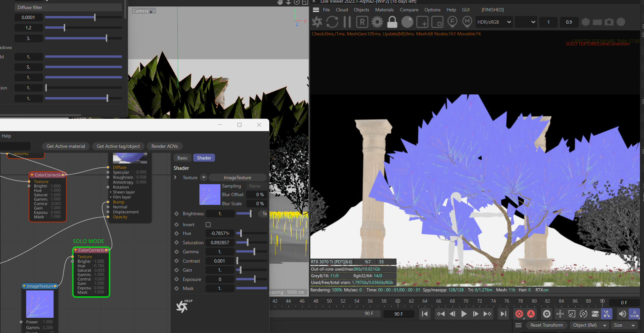Image resolution: width=644 pixels, height=333 pixels.
Task: Click the Hue value field
Action: [220, 233]
